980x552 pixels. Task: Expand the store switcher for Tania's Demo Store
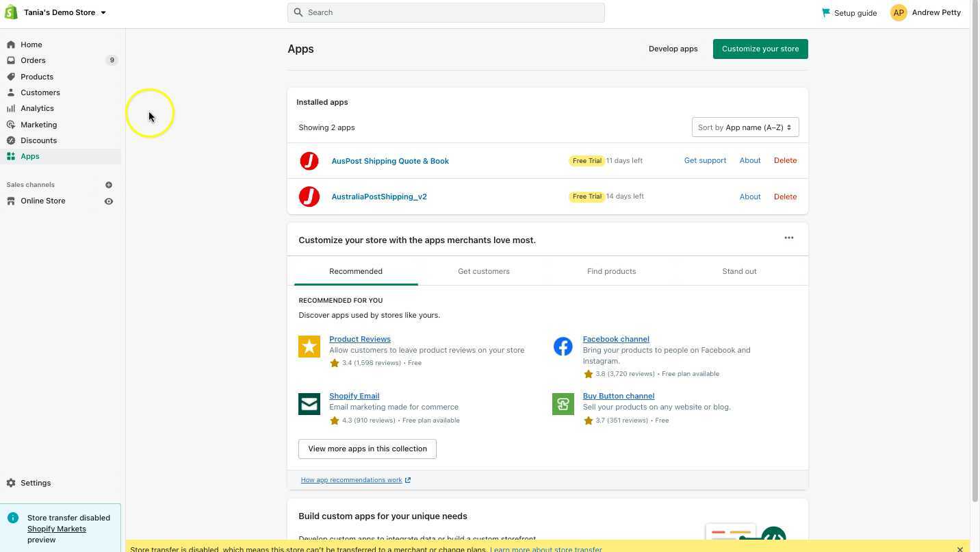(x=103, y=12)
